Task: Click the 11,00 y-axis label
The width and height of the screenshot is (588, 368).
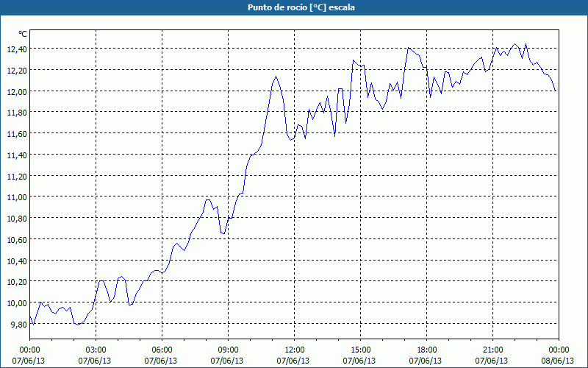Action: pyautogui.click(x=17, y=197)
